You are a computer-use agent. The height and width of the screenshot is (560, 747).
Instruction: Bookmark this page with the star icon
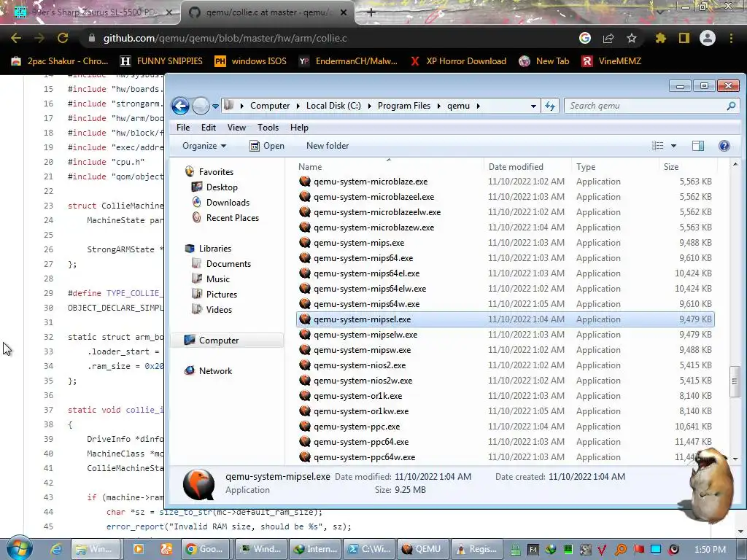coord(632,38)
